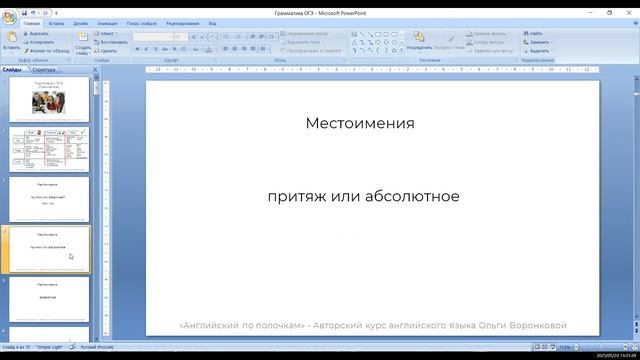Save the presentation via Quick Access toolbar
This screenshot has width=640, height=360.
coord(24,13)
